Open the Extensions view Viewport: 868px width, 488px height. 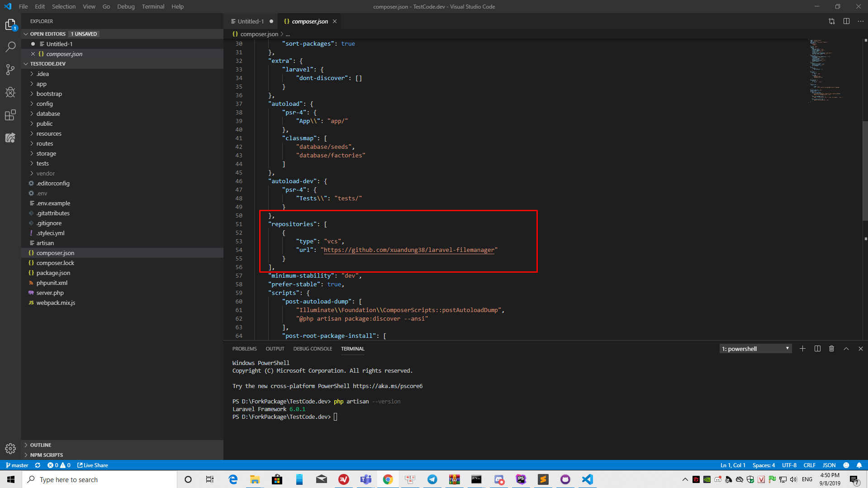10,115
